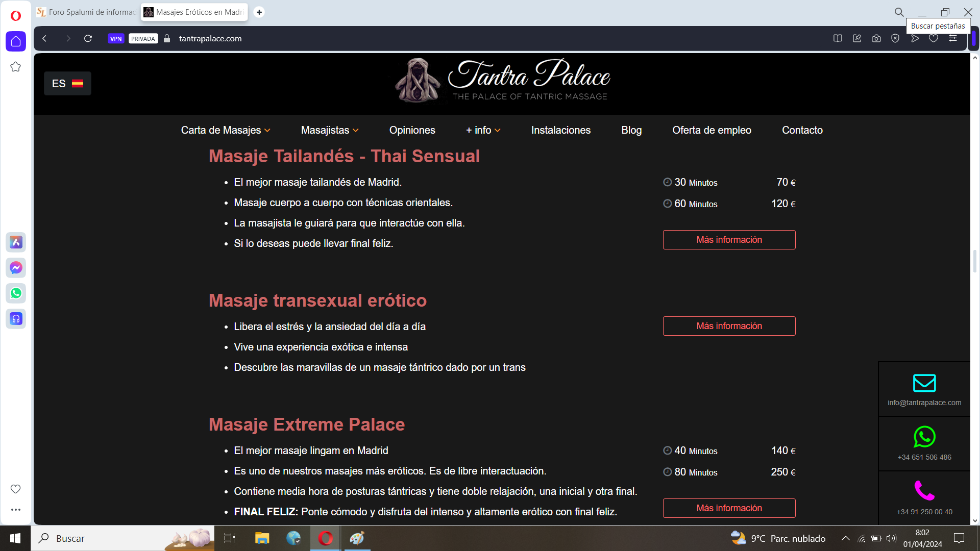The height and width of the screenshot is (551, 980).
Task: Show hidden system tray icons chevron
Action: [x=846, y=538]
